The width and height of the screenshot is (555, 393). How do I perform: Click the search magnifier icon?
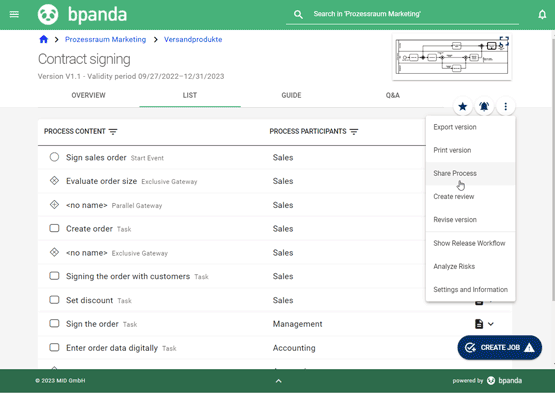click(x=298, y=14)
